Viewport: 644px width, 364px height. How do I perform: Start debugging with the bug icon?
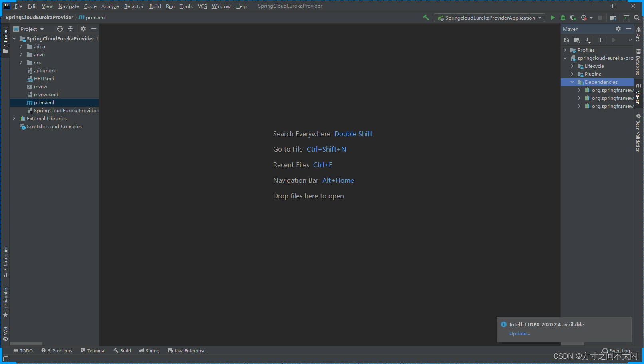click(x=563, y=18)
